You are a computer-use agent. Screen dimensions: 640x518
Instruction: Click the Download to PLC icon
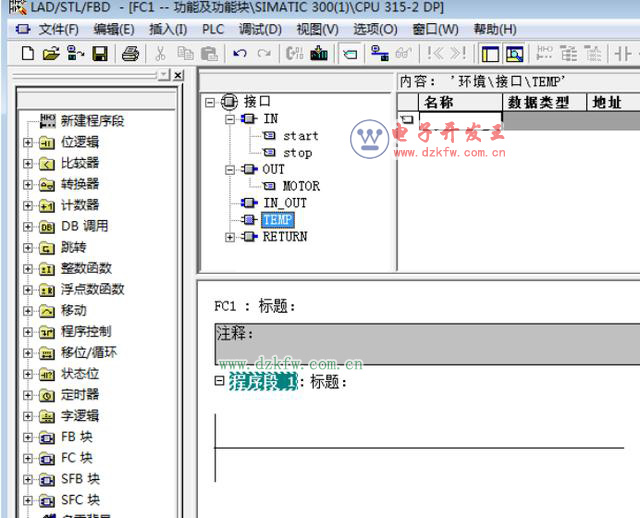click(319, 53)
